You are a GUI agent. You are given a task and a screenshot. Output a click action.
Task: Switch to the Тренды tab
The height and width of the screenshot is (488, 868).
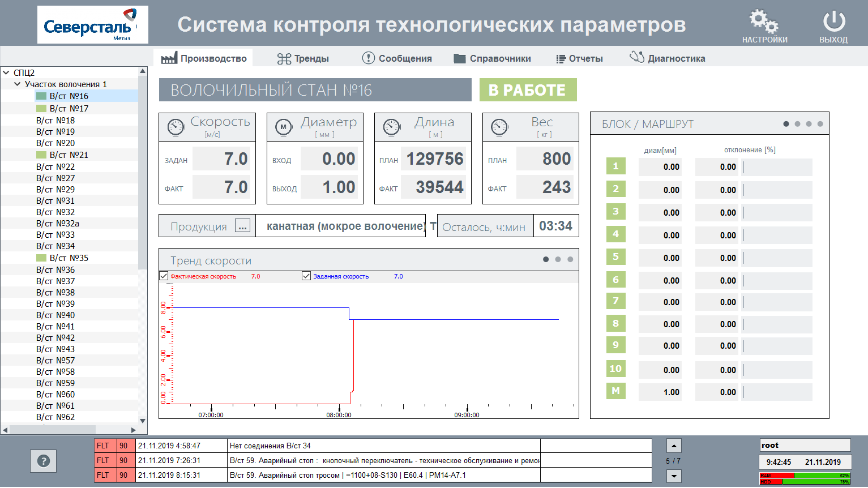303,58
